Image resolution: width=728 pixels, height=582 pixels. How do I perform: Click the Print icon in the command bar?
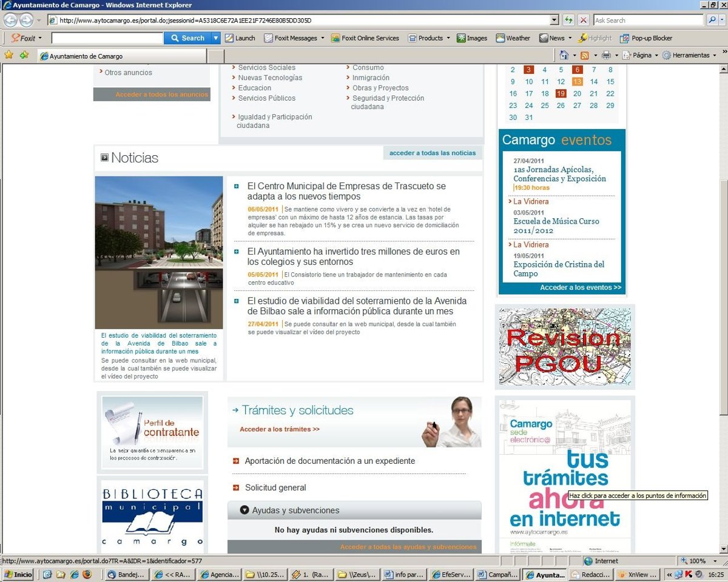click(606, 55)
